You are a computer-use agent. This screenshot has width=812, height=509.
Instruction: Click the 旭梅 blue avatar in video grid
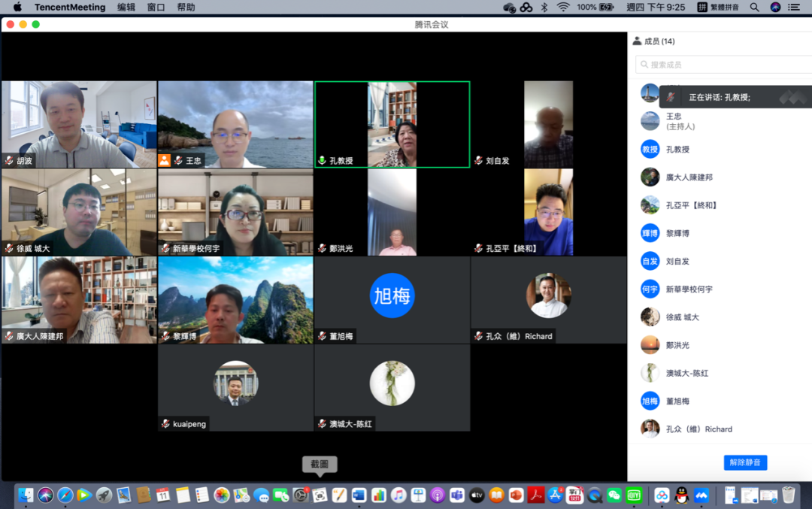(392, 295)
